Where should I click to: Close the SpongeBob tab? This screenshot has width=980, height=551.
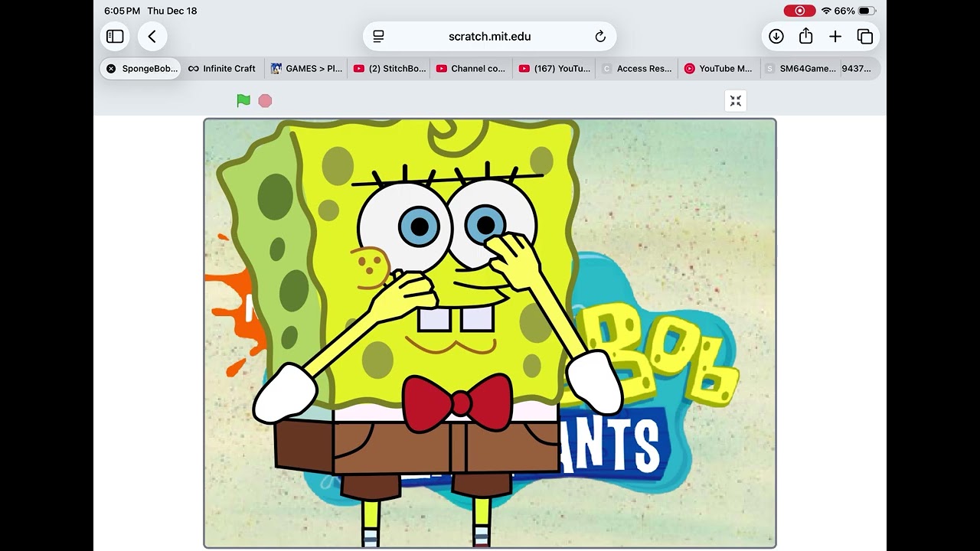[x=111, y=68]
